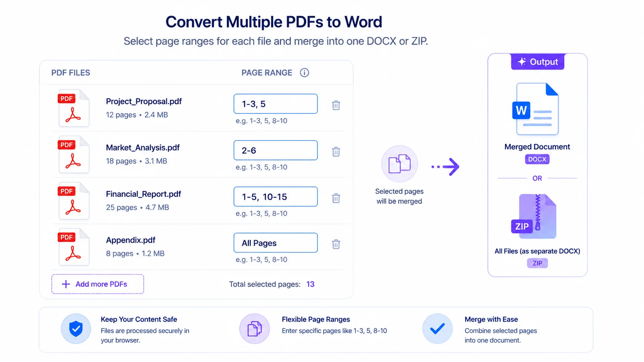The height and width of the screenshot is (362, 644).
Task: Click the All Pages range field
Action: (x=276, y=243)
